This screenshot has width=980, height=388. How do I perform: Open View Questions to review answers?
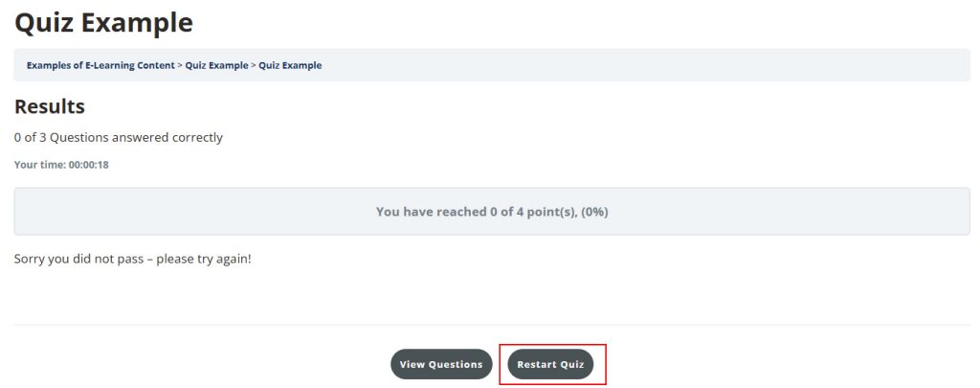[x=441, y=364]
